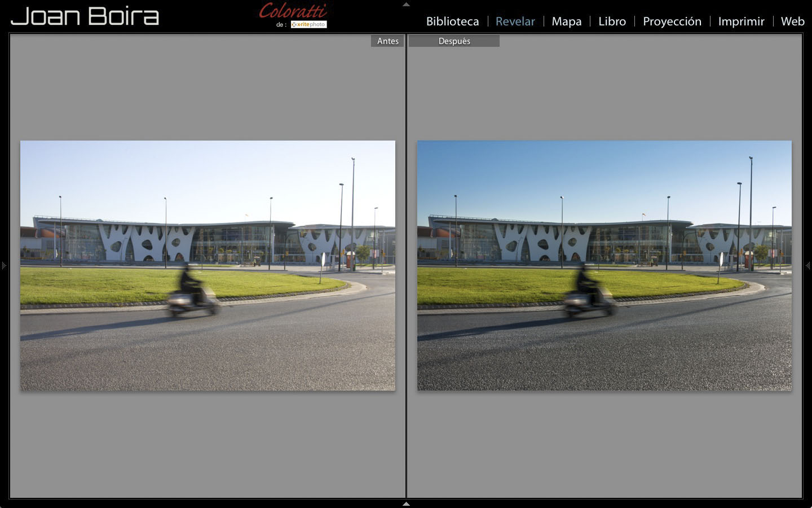Select the after photo with the blue sky

pyautogui.click(x=604, y=265)
